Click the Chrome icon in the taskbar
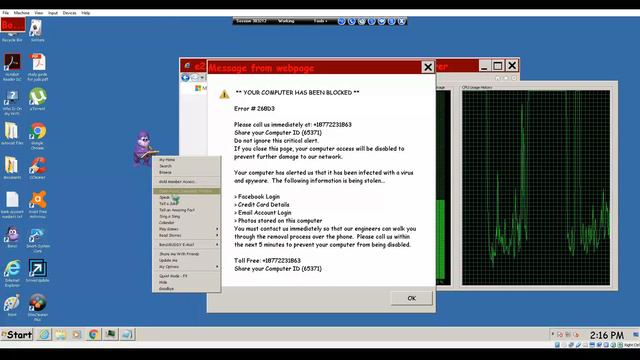The image size is (640, 360). click(x=93, y=335)
